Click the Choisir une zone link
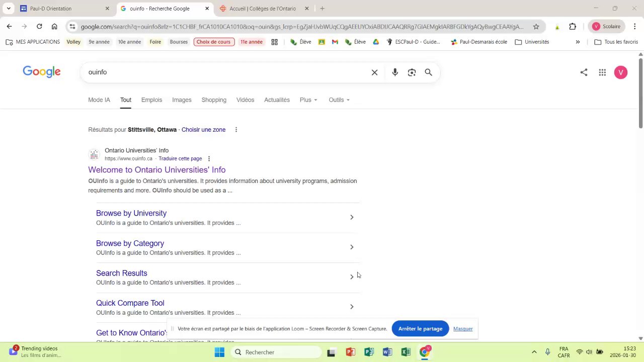Viewport: 644px width, 362px height. 203,130
